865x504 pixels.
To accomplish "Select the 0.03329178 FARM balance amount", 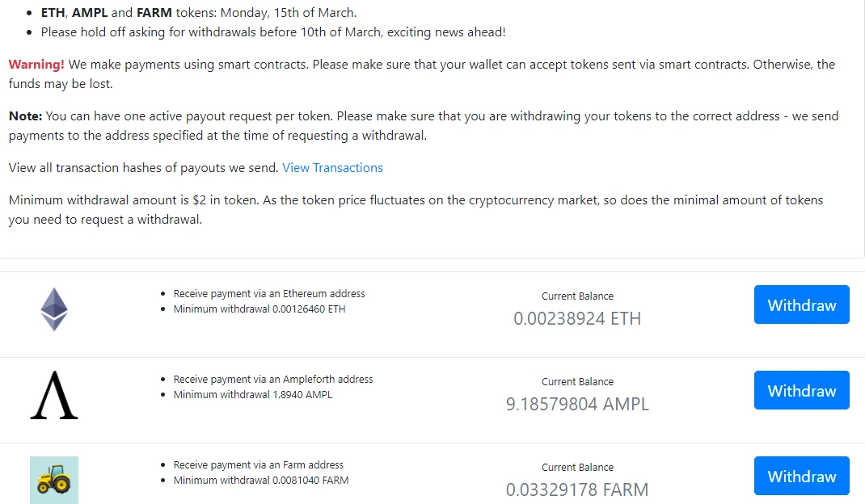I will pos(577,489).
